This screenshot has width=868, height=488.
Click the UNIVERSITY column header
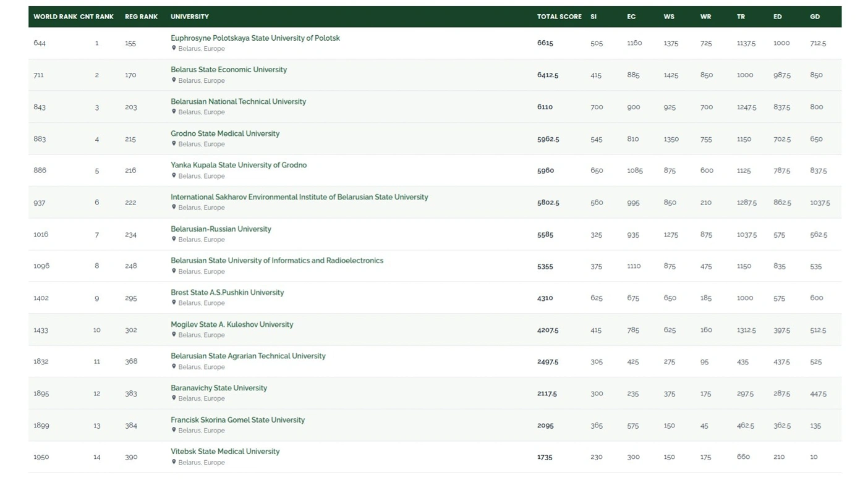tap(190, 17)
